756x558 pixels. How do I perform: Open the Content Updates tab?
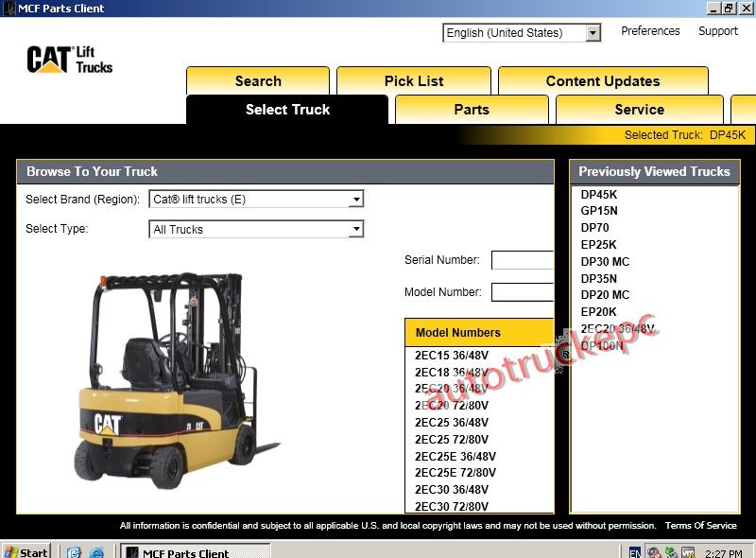pyautogui.click(x=603, y=81)
